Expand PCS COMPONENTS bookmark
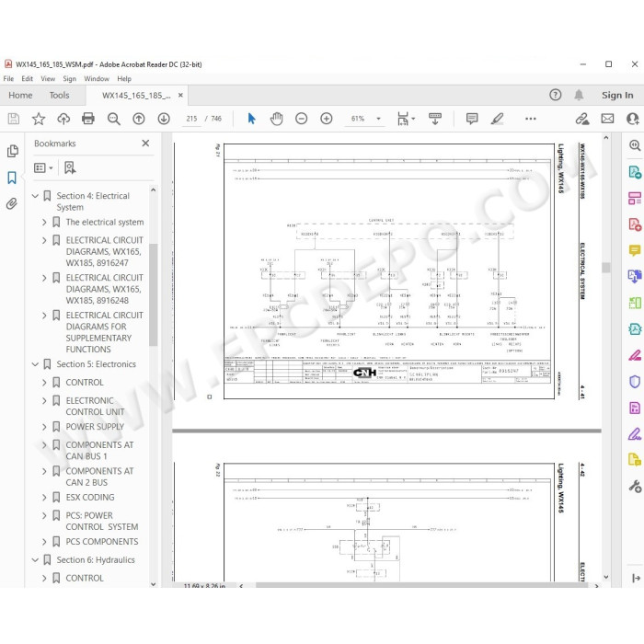The width and height of the screenshot is (644, 644). click(x=44, y=542)
